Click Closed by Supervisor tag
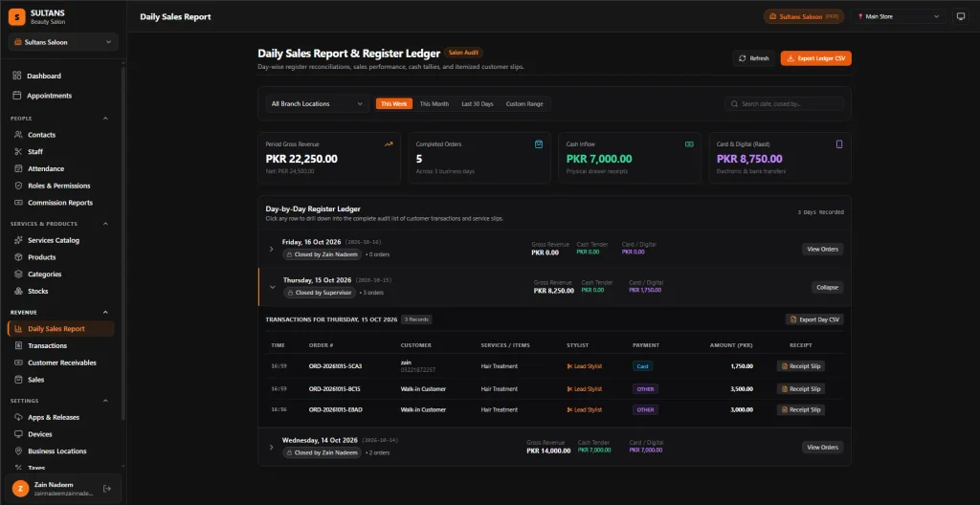 (319, 293)
